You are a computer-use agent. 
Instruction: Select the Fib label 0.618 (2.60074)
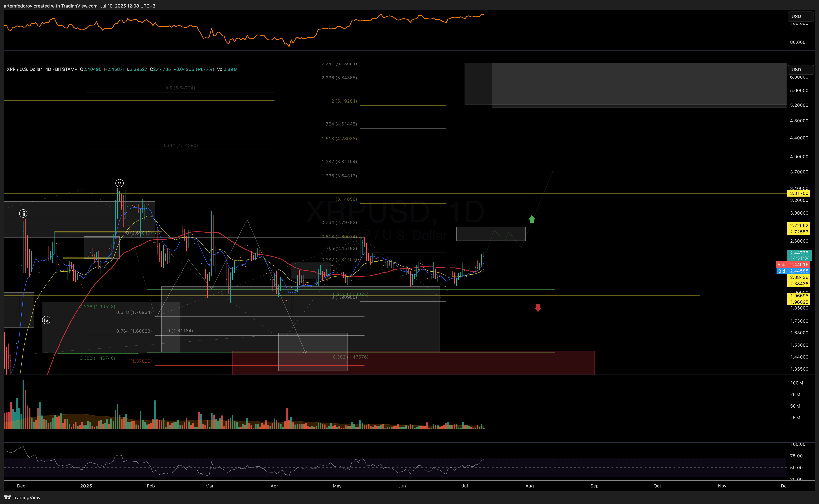pyautogui.click(x=339, y=237)
